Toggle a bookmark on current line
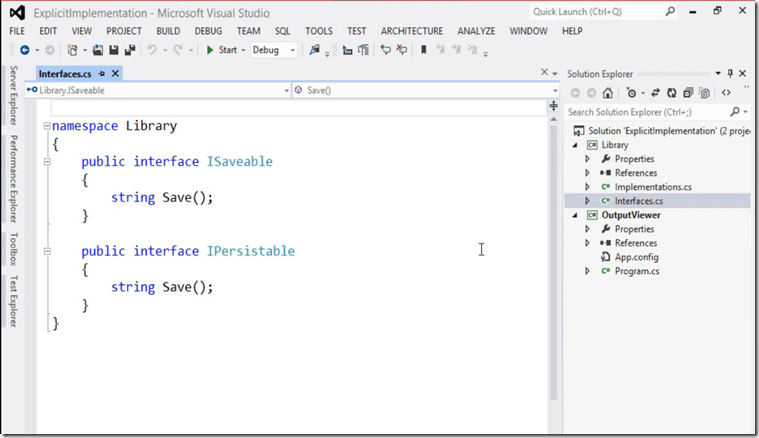The width and height of the screenshot is (759, 438). [x=424, y=50]
